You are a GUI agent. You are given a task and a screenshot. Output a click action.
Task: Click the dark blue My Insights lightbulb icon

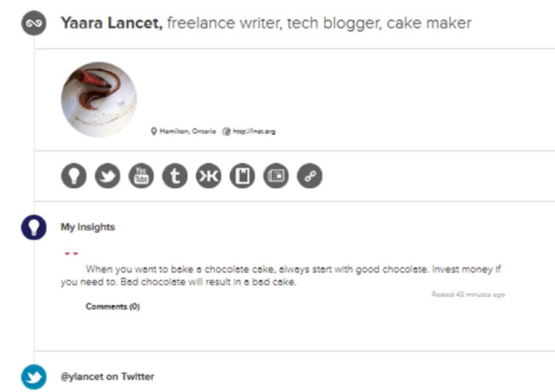click(34, 227)
